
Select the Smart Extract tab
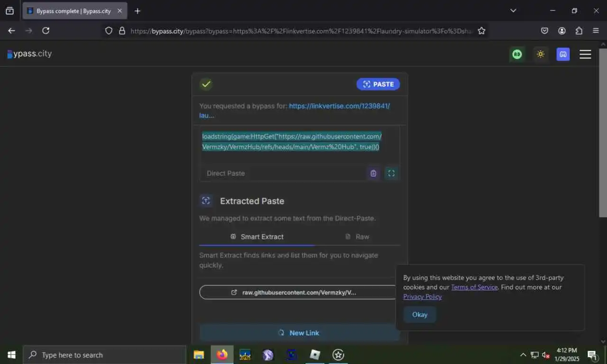click(x=257, y=237)
